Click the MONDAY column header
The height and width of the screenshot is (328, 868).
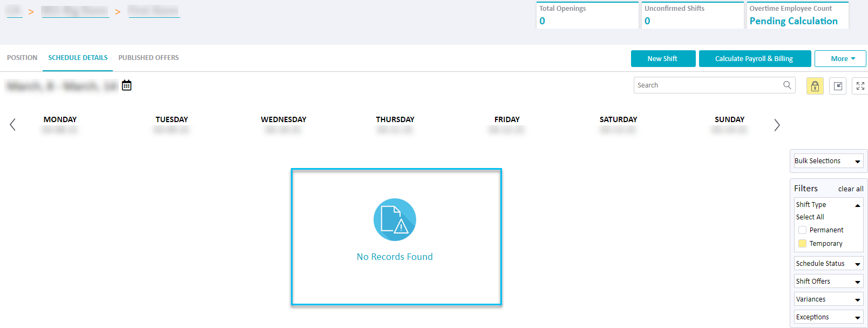click(60, 119)
